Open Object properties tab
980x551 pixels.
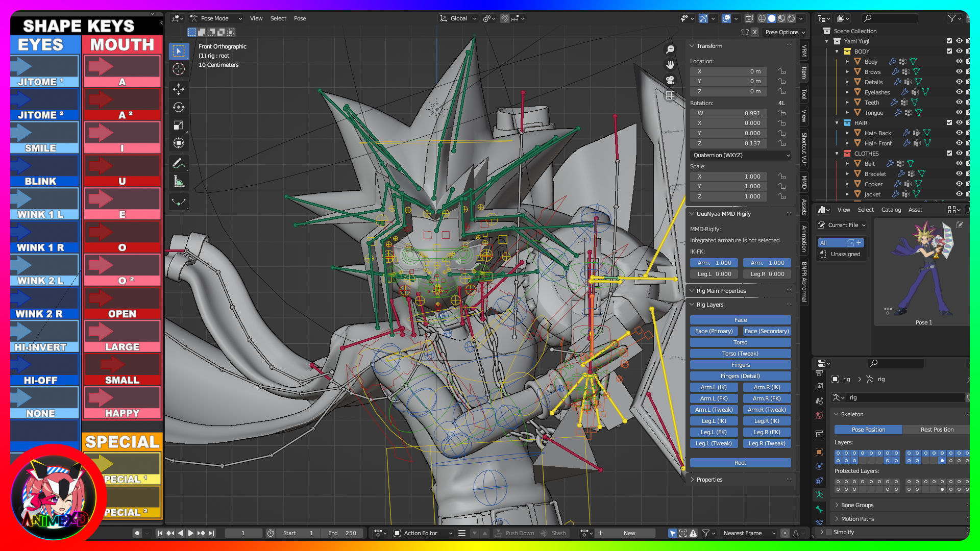pos(819,452)
